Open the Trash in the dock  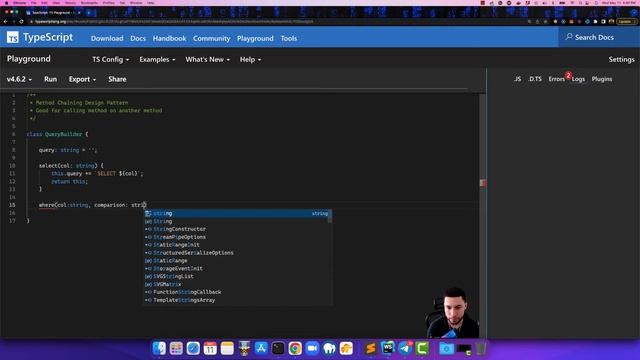click(x=481, y=348)
